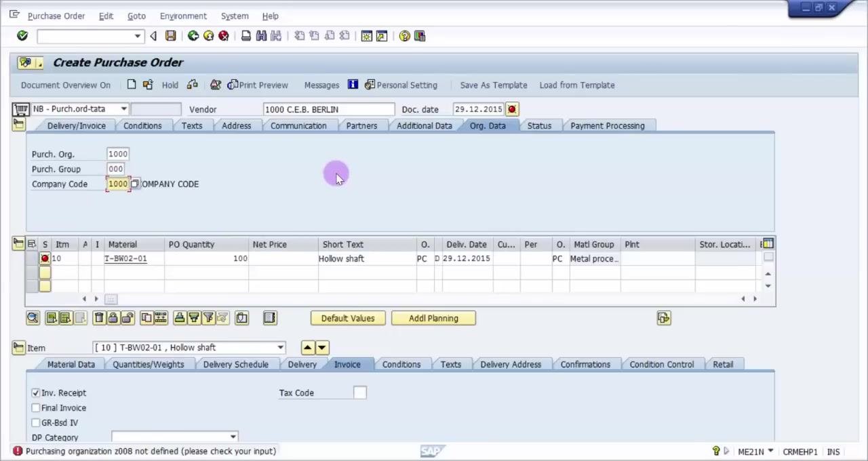Screen dimensions: 868x461
Task: Click the Block item lock icon
Action: (x=113, y=318)
